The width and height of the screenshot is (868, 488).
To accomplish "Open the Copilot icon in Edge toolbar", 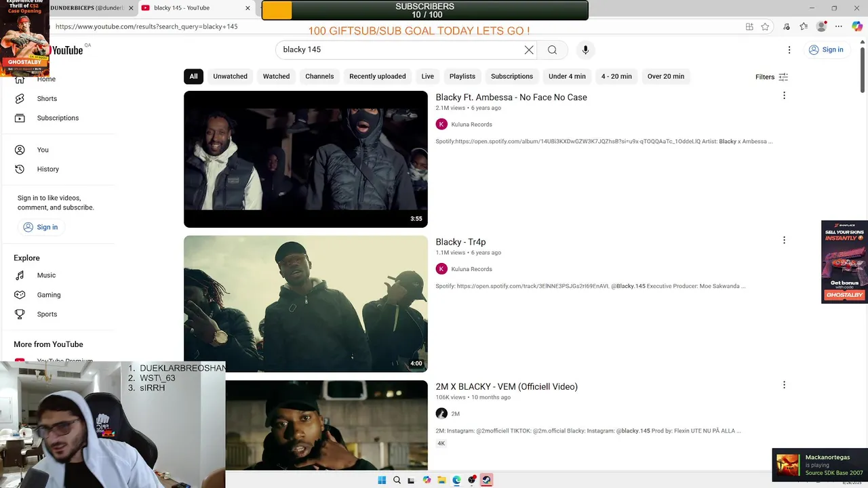I will pos(857,26).
